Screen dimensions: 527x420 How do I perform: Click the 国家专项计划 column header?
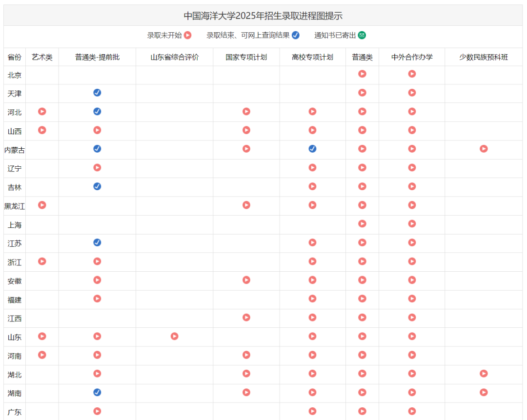[246, 58]
